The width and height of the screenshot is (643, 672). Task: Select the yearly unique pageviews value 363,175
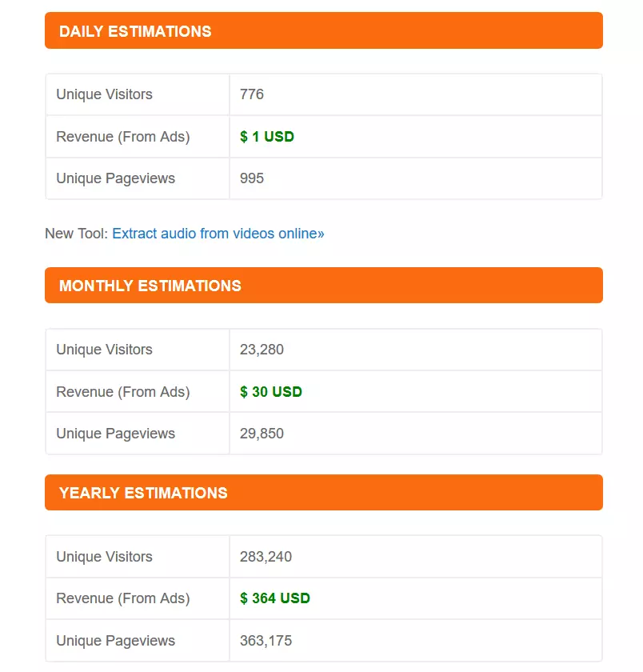point(266,641)
